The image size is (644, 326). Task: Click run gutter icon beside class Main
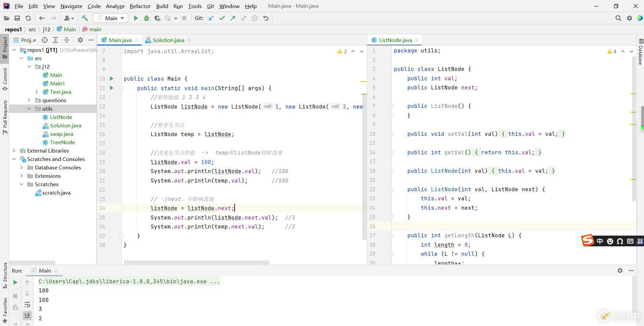click(112, 79)
